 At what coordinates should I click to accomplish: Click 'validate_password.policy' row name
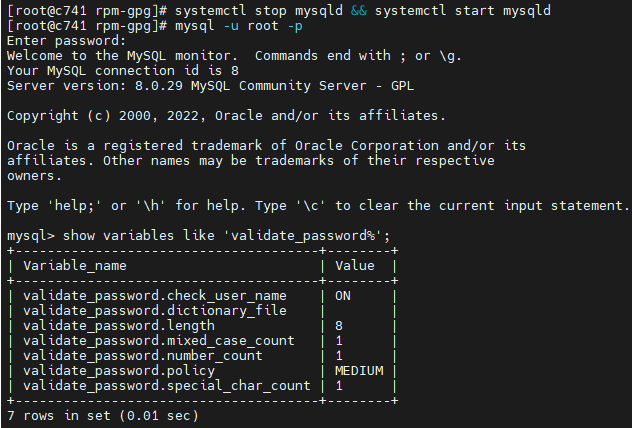(119, 371)
